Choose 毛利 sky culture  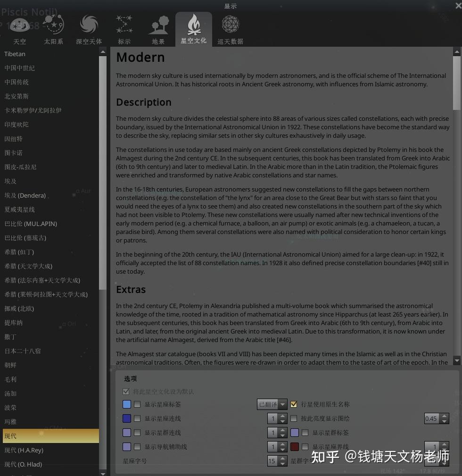[50, 379]
